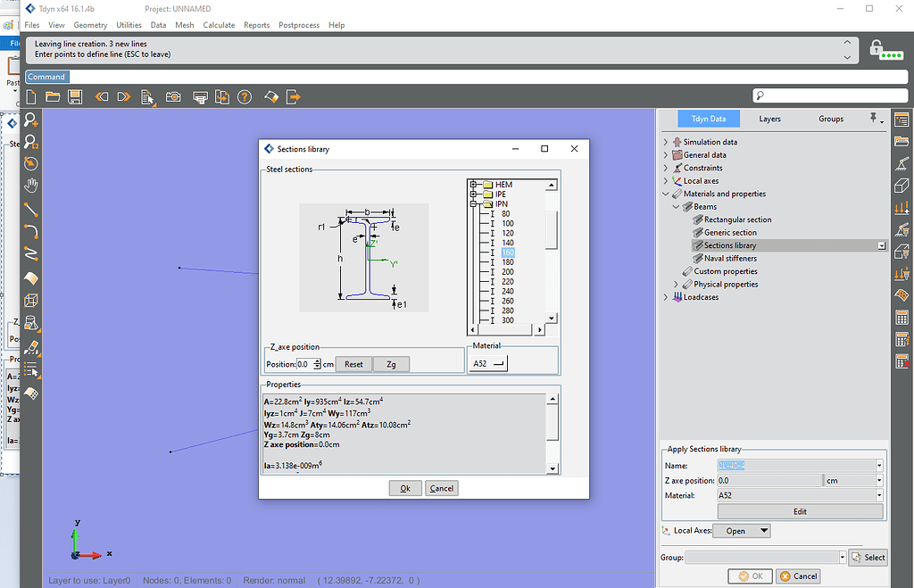
Task: Click the loads arrows icon in right sidebar
Action: click(902, 208)
